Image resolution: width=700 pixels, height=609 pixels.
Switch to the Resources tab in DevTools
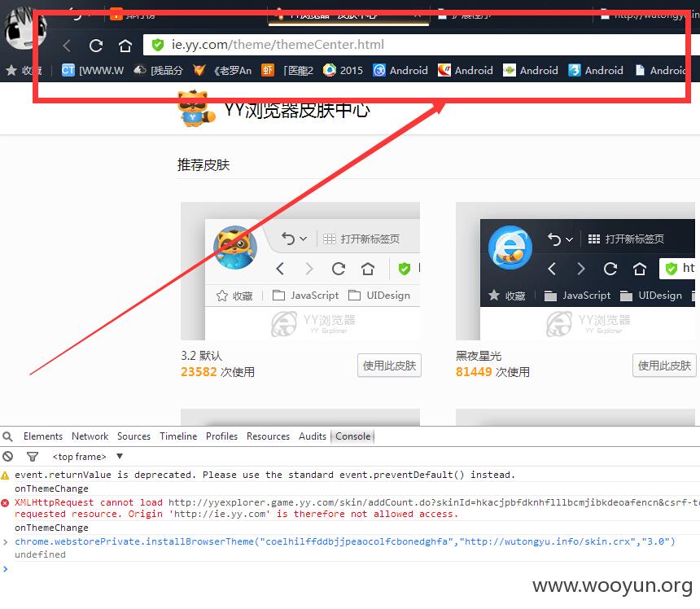click(268, 436)
